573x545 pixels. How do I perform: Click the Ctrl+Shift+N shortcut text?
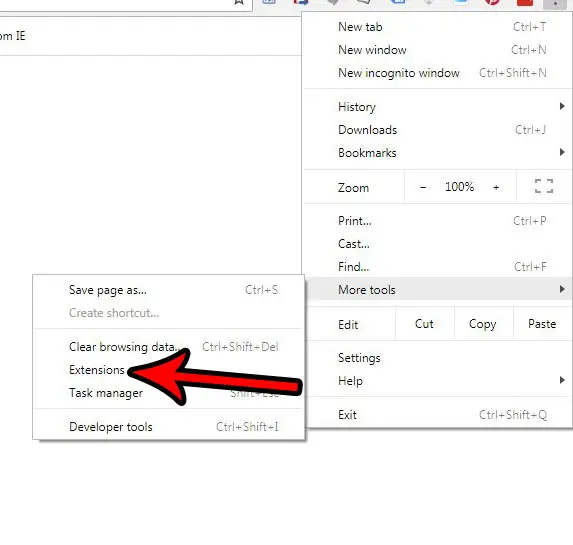pos(513,73)
